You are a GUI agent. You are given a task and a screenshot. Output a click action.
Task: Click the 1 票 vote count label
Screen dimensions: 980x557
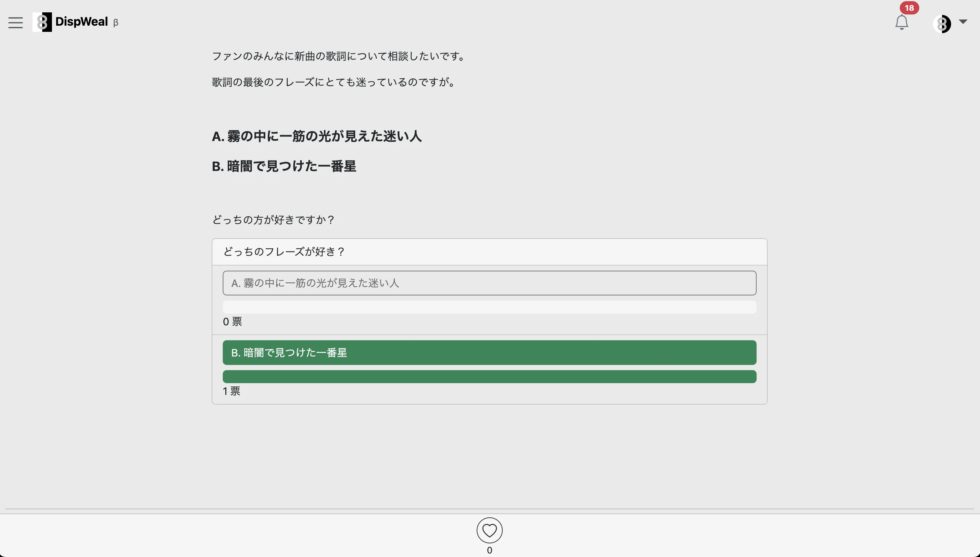pos(232,391)
